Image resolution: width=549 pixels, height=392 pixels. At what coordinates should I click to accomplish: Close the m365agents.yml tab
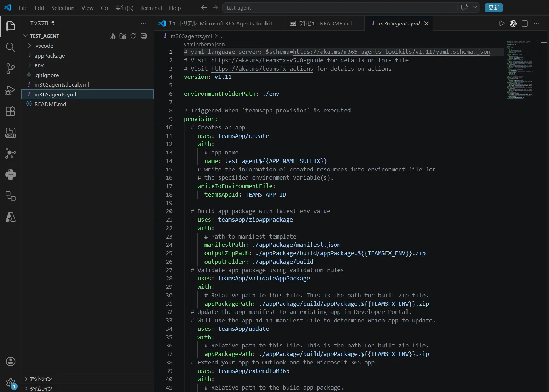pos(426,23)
